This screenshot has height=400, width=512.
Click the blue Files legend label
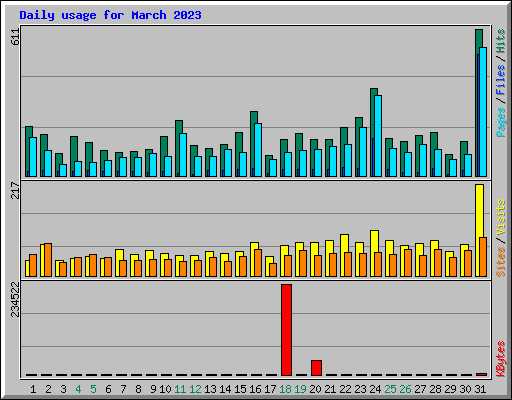coord(500,80)
